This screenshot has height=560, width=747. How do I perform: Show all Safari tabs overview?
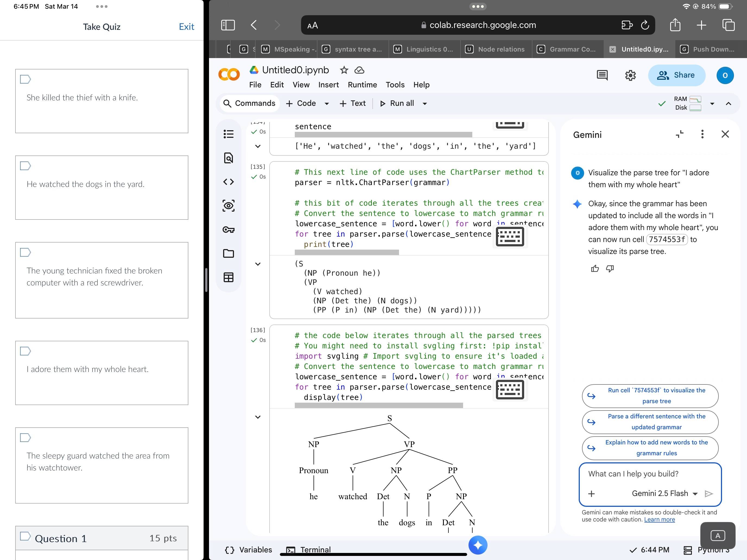tap(729, 25)
